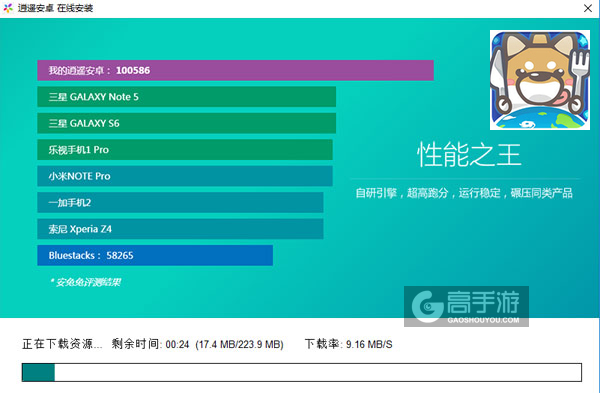Select the Bluestacks 58265 bar
600x393 pixels.
coord(155,255)
